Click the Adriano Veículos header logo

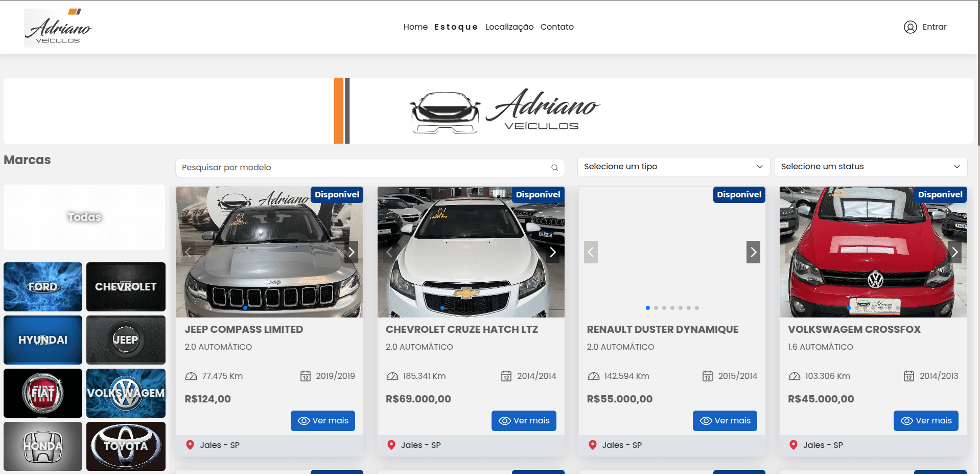[x=58, y=28]
